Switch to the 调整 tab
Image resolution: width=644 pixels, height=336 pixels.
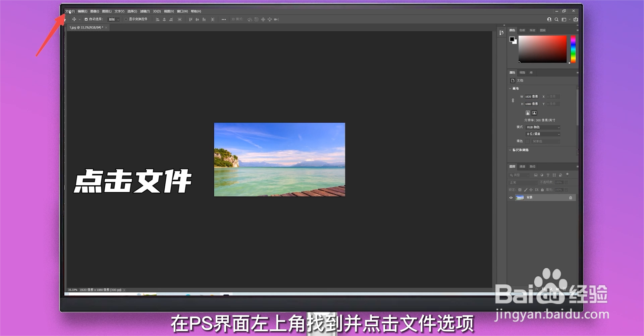click(522, 72)
